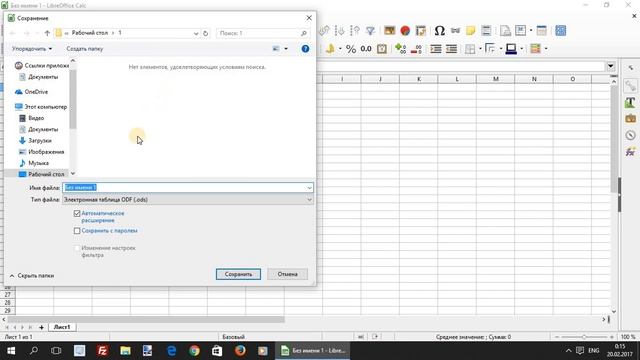Click help icon in save dialog
640x360 pixels.
tap(305, 49)
